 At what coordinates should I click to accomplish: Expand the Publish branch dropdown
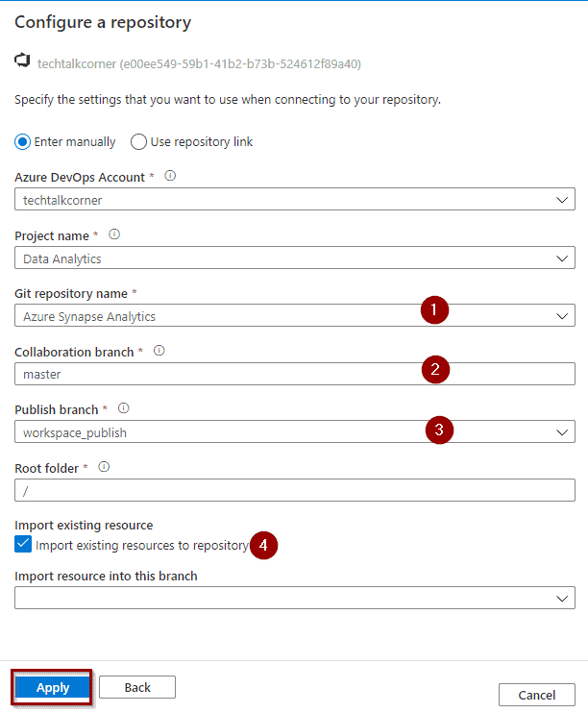pyautogui.click(x=295, y=431)
